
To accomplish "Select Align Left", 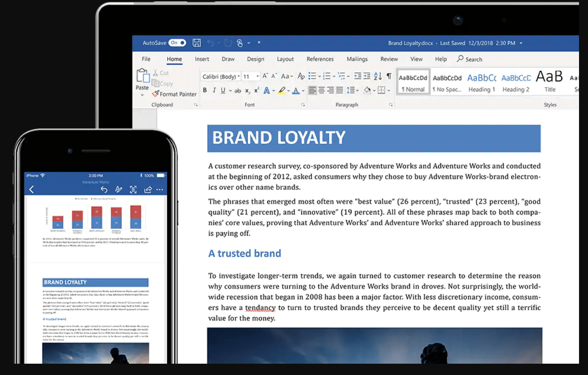I will 312,90.
